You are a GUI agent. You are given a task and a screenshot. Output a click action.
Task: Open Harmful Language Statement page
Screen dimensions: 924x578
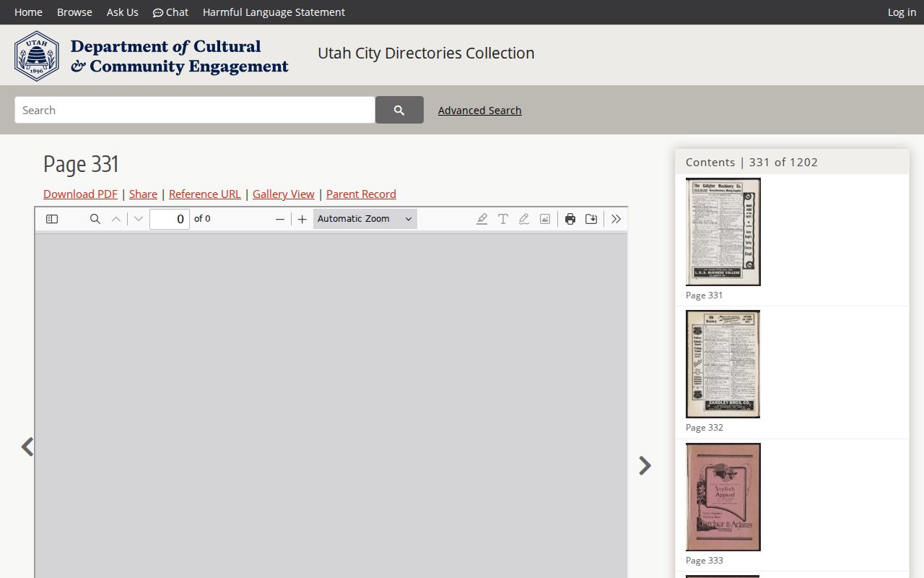274,12
